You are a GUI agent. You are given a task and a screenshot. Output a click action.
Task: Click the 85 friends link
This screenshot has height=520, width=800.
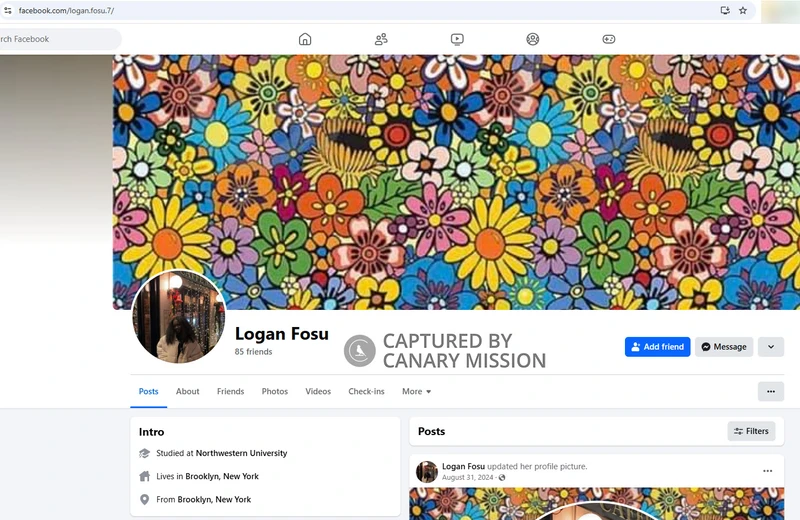pyautogui.click(x=254, y=352)
